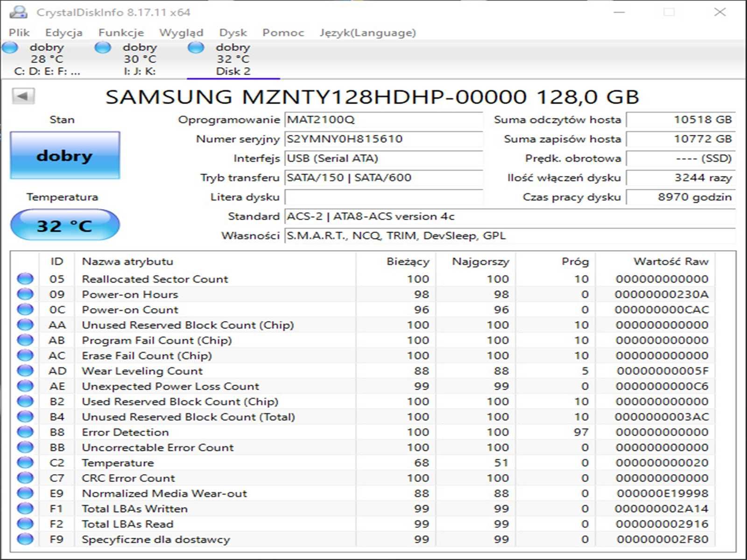Click status icon for Total LBAs Written
Image resolution: width=747 pixels, height=560 pixels.
[x=25, y=509]
